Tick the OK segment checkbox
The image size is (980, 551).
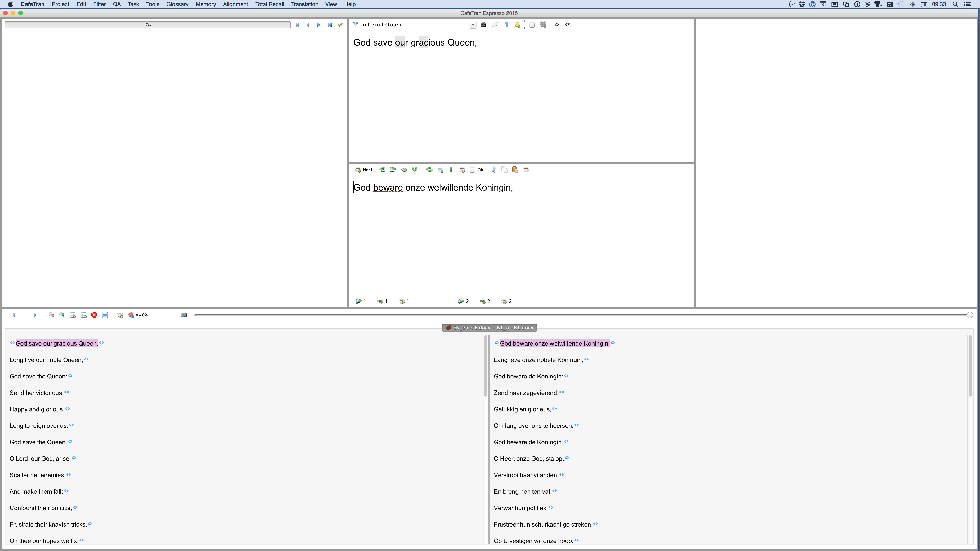tap(472, 170)
